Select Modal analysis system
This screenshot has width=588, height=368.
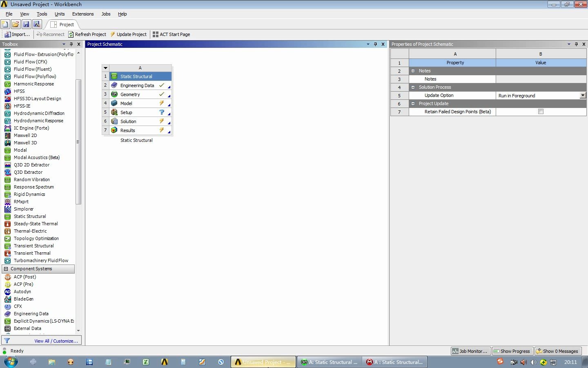[20, 150]
